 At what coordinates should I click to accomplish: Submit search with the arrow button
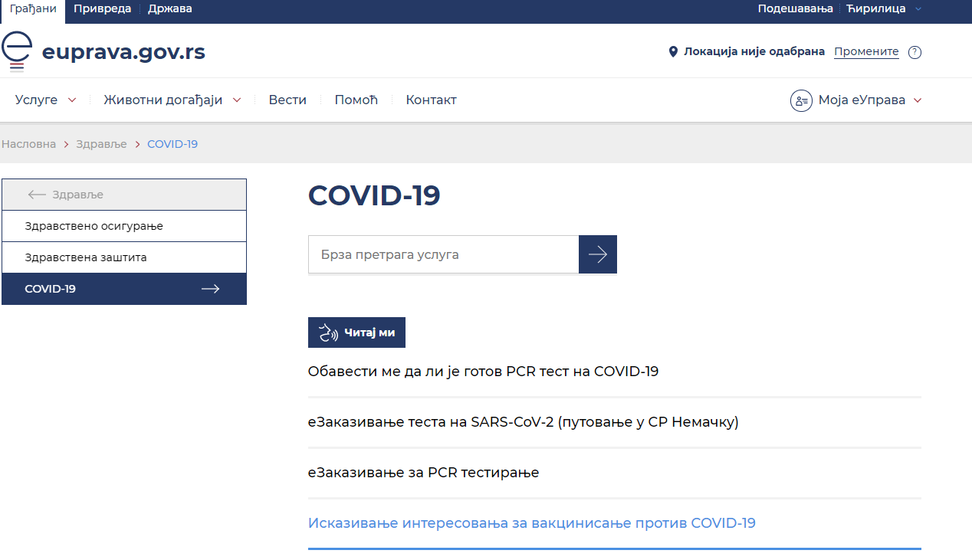(598, 254)
